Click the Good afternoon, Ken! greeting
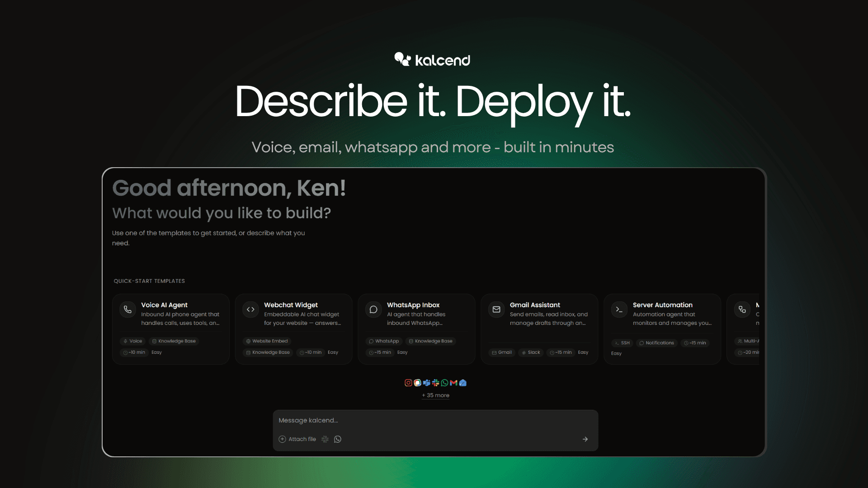This screenshot has width=868, height=488. 229,188
